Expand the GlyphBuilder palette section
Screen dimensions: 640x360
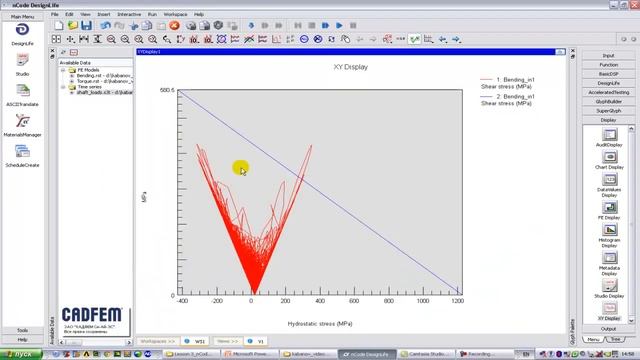pos(608,102)
